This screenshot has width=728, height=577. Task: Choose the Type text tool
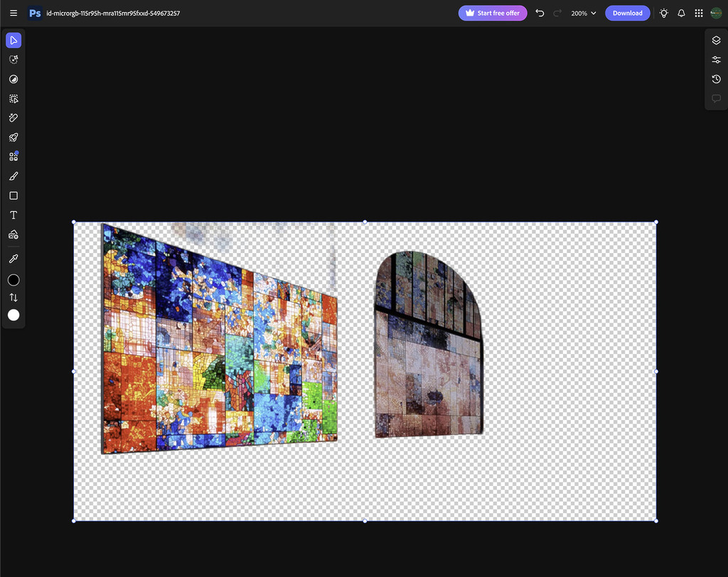click(14, 215)
